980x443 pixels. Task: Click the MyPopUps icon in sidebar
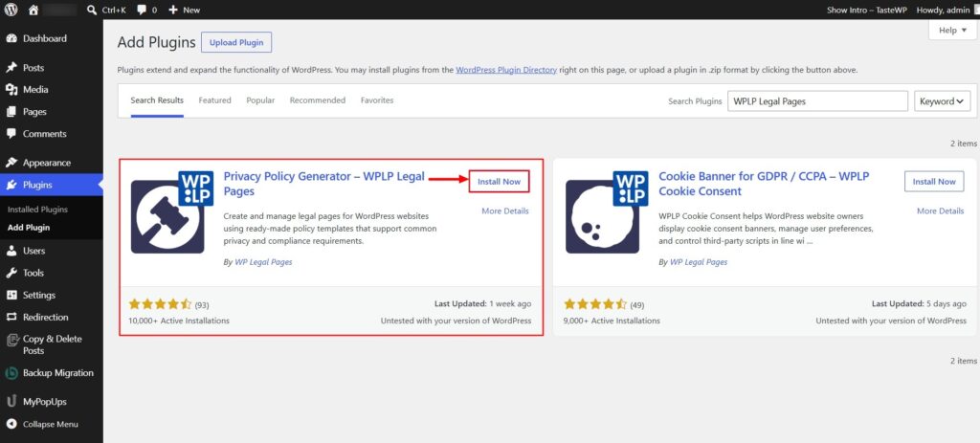click(11, 402)
